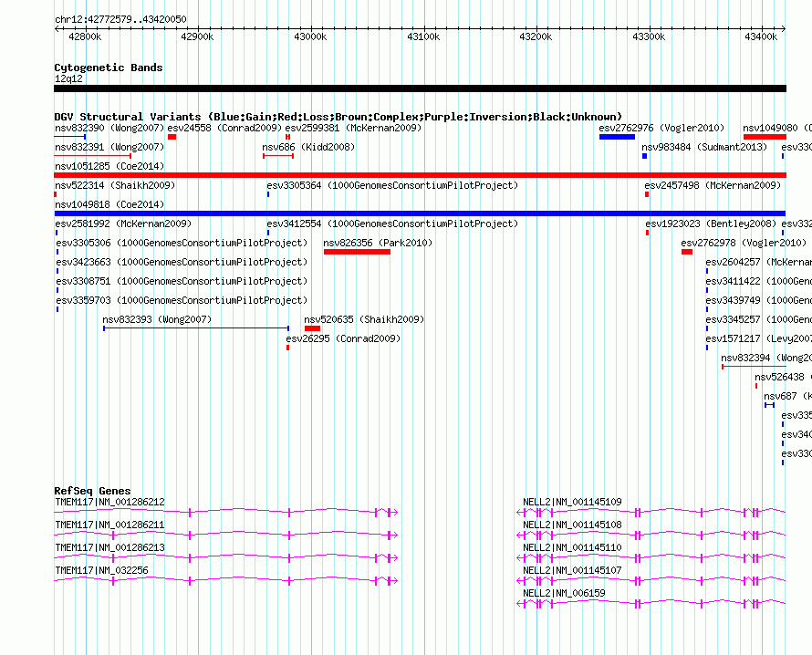Open the esv3359703 variant label
Image resolution: width=812 pixels, height=655 pixels.
pos(182,300)
